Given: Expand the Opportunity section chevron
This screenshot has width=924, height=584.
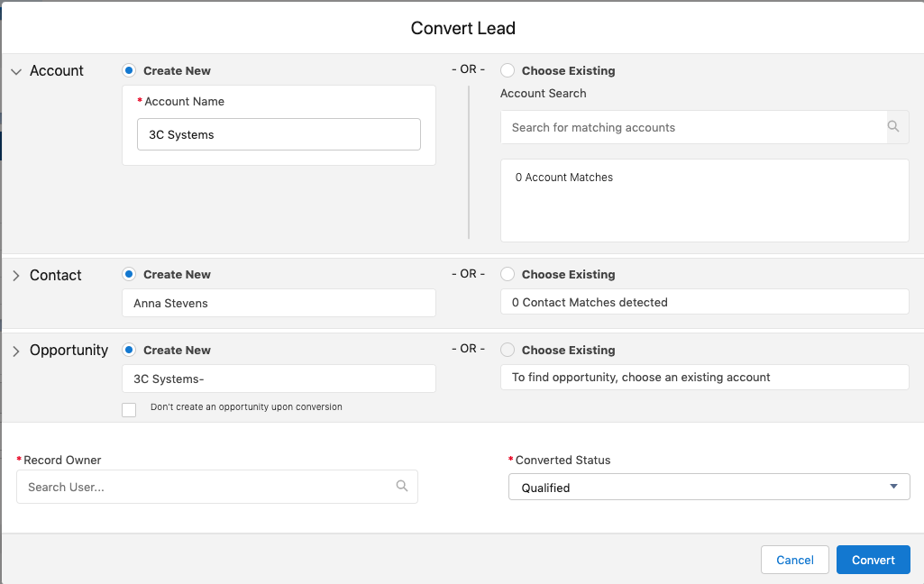Looking at the screenshot, I should click(x=16, y=351).
